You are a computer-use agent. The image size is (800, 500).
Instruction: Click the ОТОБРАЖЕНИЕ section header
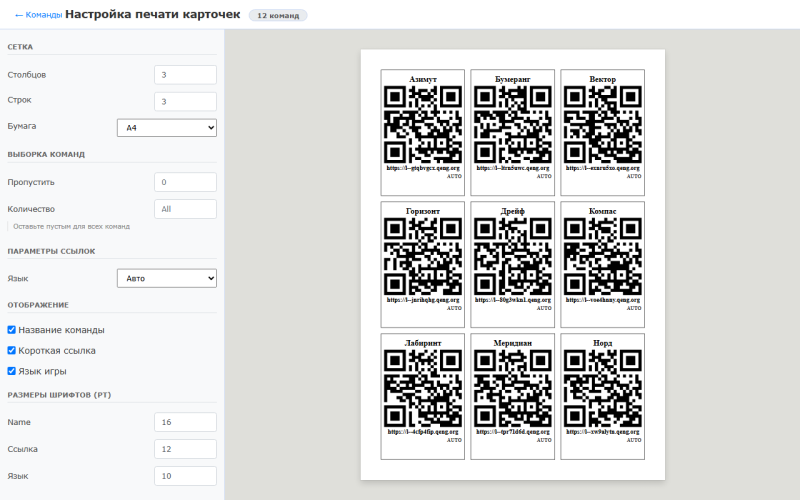38,305
